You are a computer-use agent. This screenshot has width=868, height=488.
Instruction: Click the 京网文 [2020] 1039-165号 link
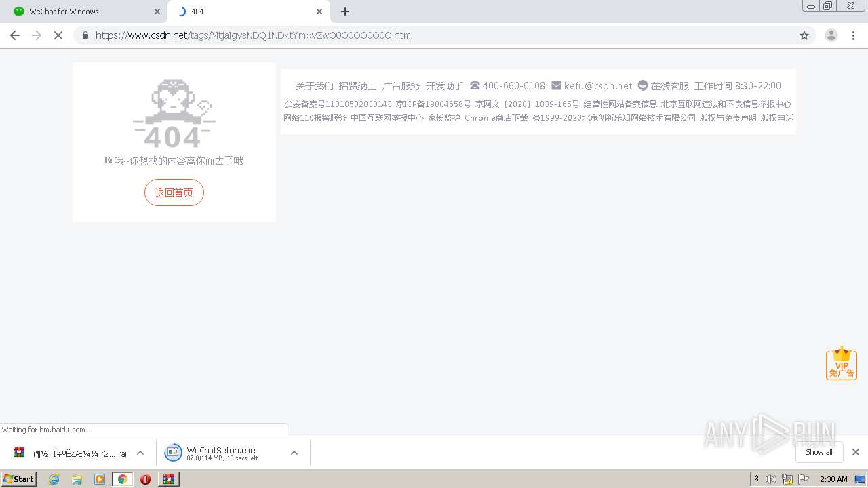tap(528, 104)
